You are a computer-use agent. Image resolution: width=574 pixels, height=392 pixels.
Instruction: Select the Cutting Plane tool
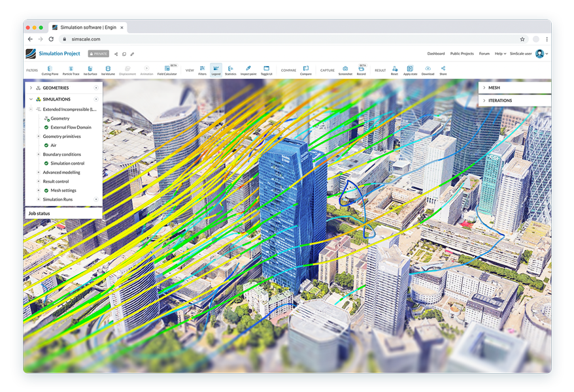point(48,71)
